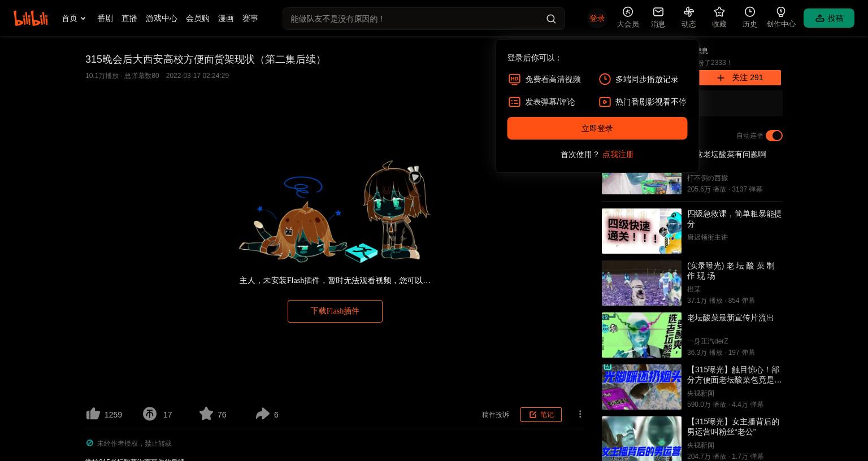868x461 pixels.
Task: Click the search magnifier icon
Action: (551, 19)
